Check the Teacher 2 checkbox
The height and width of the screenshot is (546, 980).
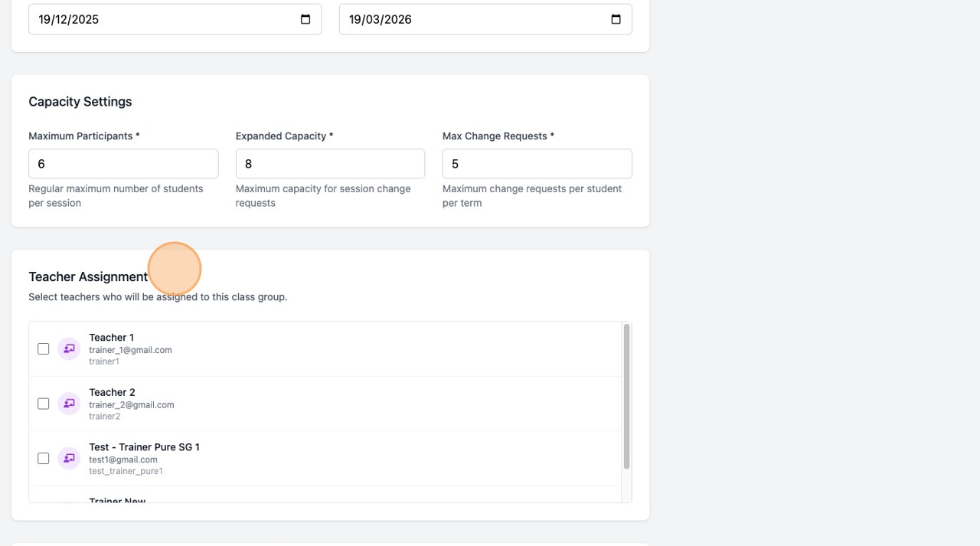click(x=44, y=404)
